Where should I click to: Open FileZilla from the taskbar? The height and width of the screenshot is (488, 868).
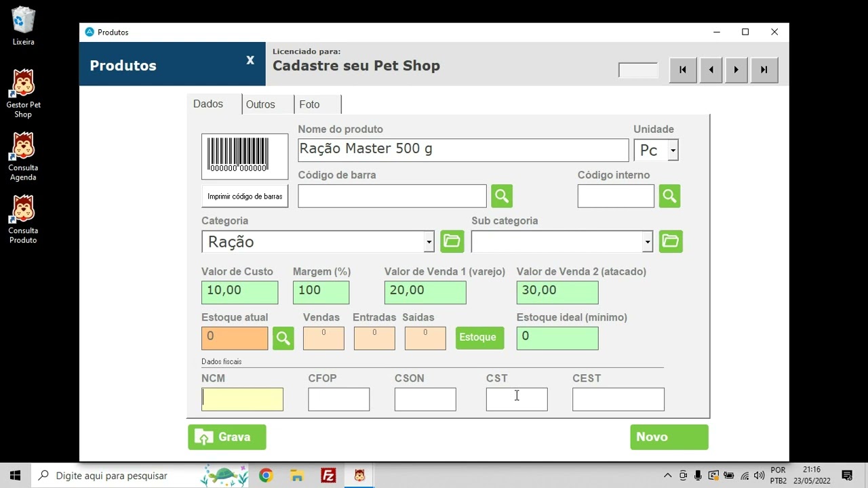(x=328, y=476)
